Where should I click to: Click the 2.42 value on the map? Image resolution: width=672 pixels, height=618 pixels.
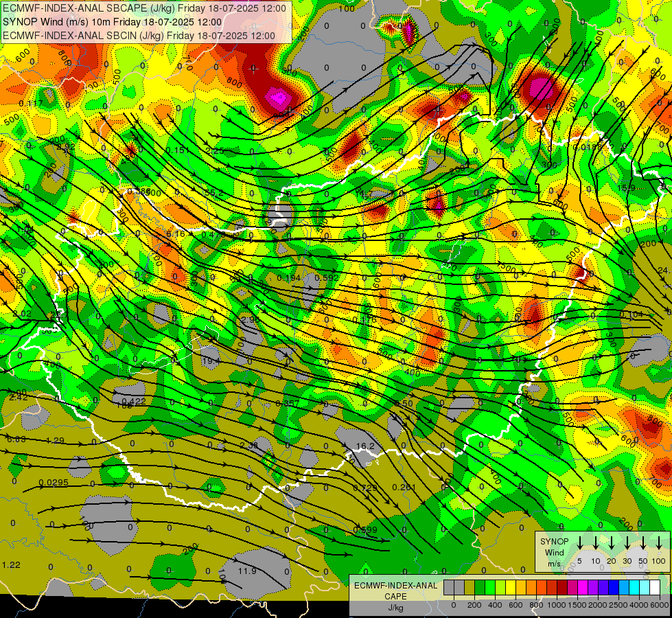[19, 397]
